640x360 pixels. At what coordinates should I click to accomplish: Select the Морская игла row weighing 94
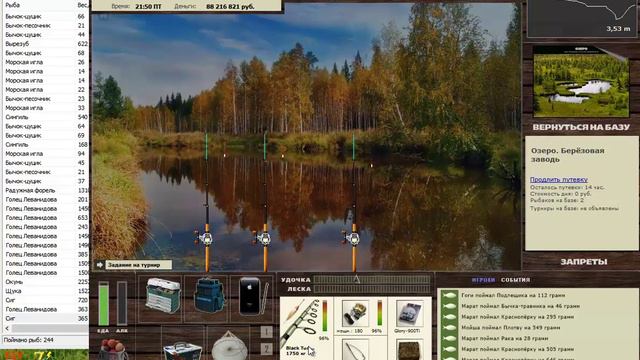[x=46, y=154]
